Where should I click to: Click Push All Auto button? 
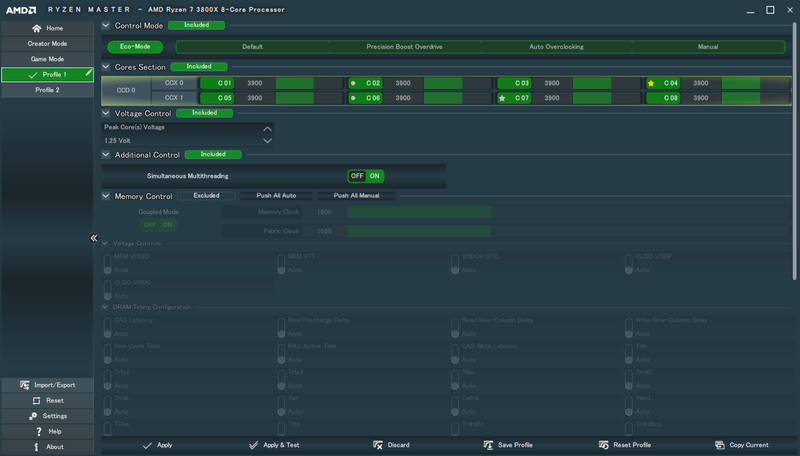pyautogui.click(x=276, y=195)
